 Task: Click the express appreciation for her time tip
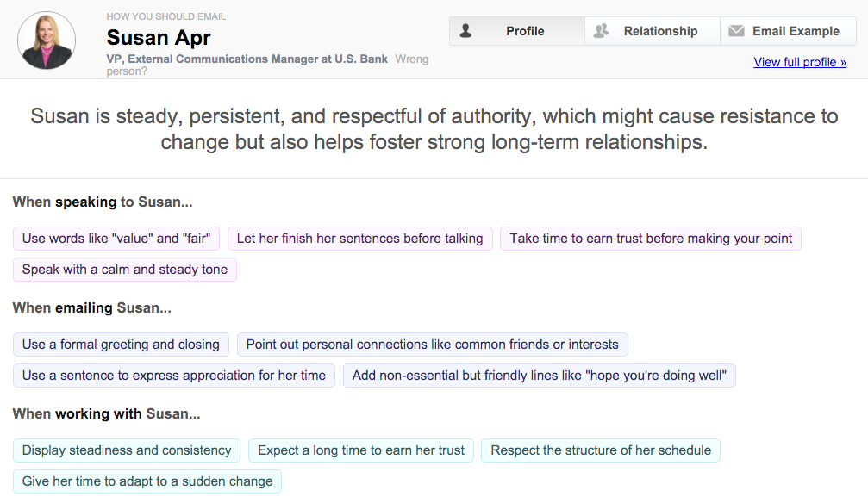[x=174, y=376]
